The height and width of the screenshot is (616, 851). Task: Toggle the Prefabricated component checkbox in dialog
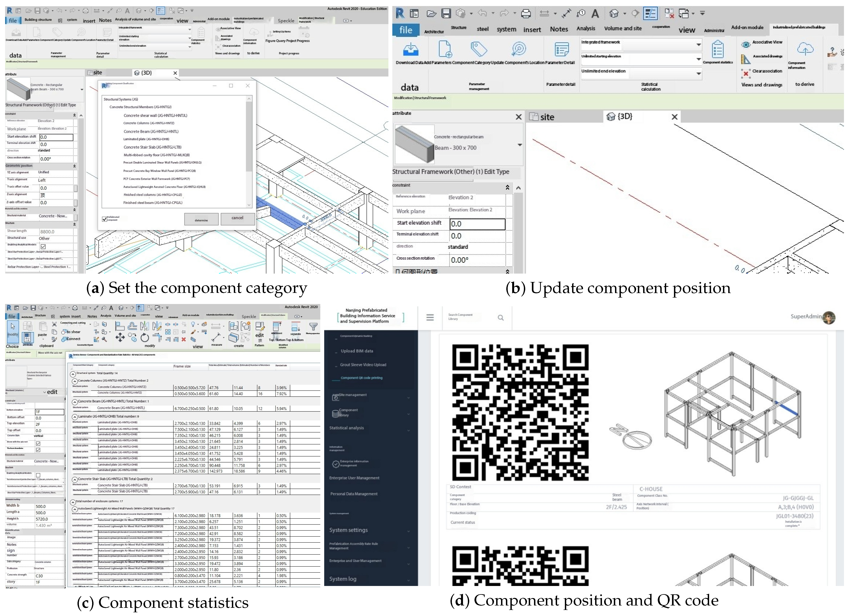tap(105, 219)
